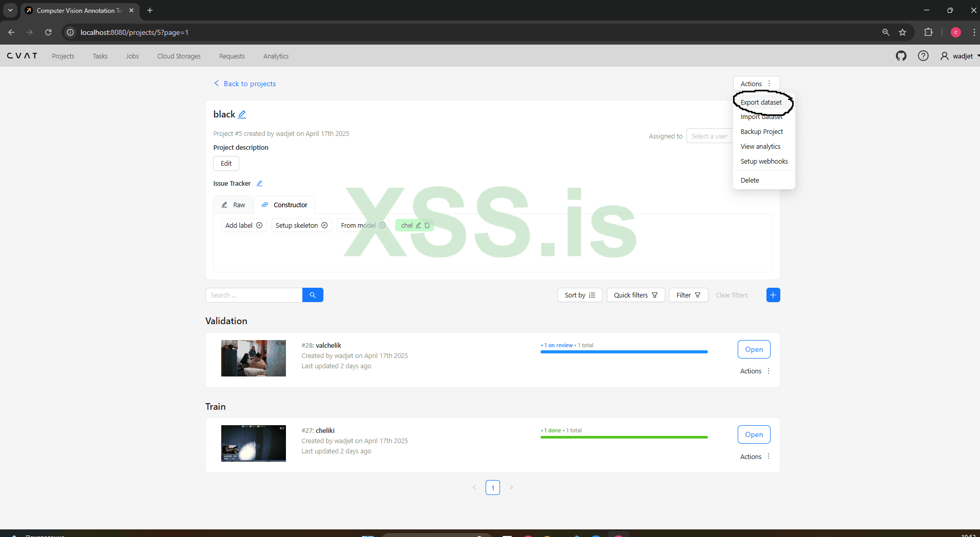980x537 pixels.
Task: Click the blue search magnifier button
Action: pyautogui.click(x=313, y=295)
